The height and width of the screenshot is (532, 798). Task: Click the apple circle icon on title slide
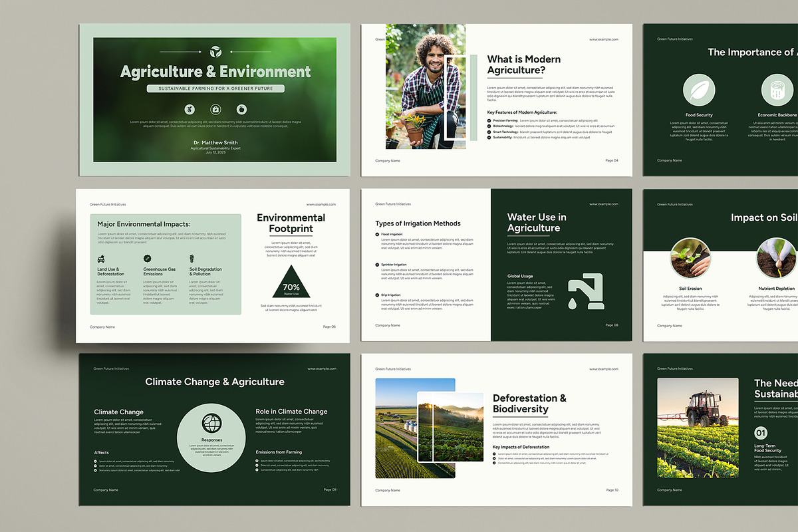pos(241,109)
